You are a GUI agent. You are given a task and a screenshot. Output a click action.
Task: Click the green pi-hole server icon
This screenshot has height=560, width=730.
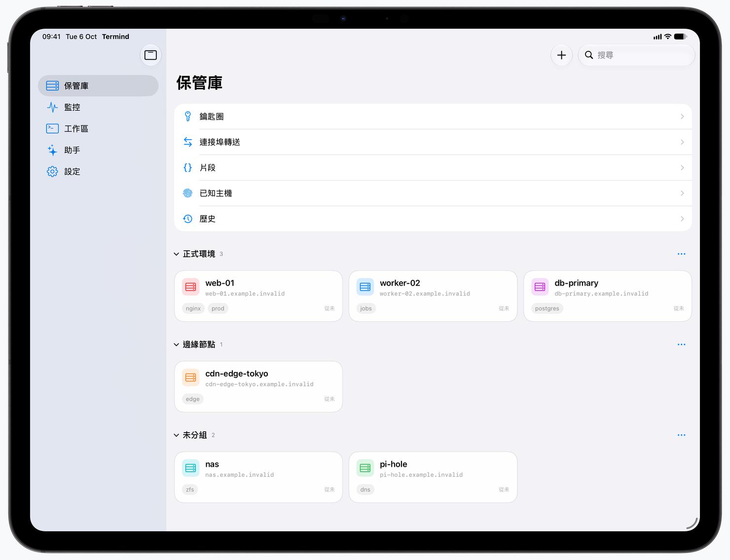click(365, 468)
